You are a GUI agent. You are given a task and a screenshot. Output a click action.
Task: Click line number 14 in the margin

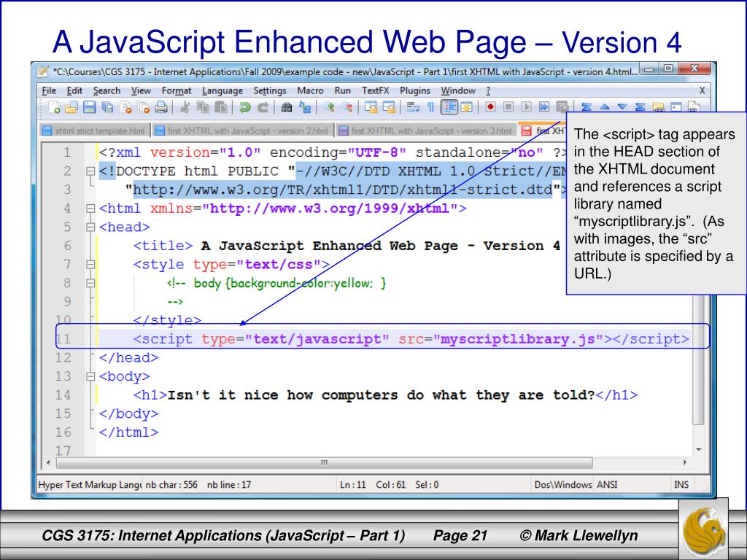(x=63, y=395)
